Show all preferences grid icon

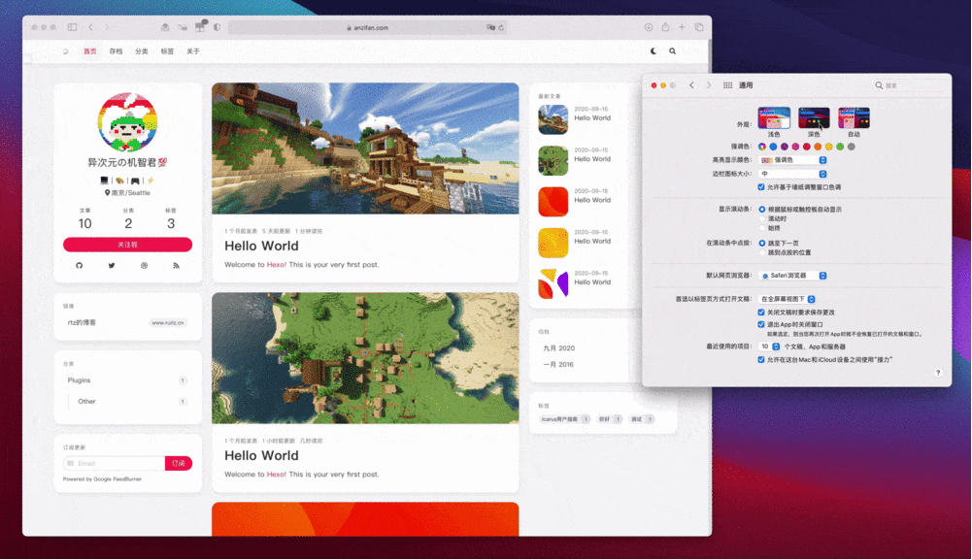(727, 84)
